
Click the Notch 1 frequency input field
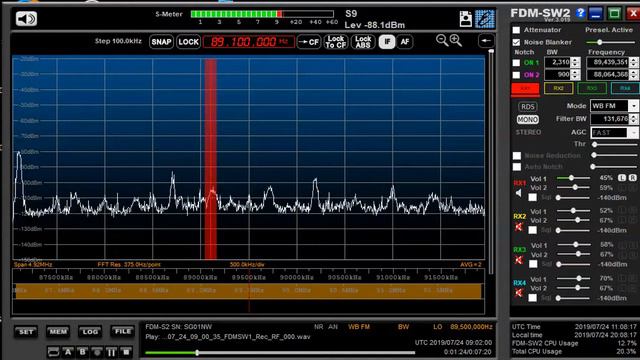click(608, 62)
